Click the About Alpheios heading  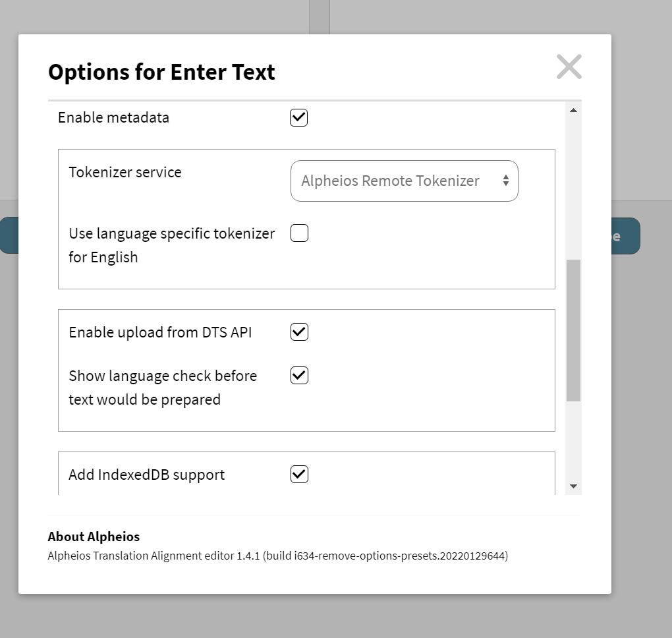click(94, 536)
